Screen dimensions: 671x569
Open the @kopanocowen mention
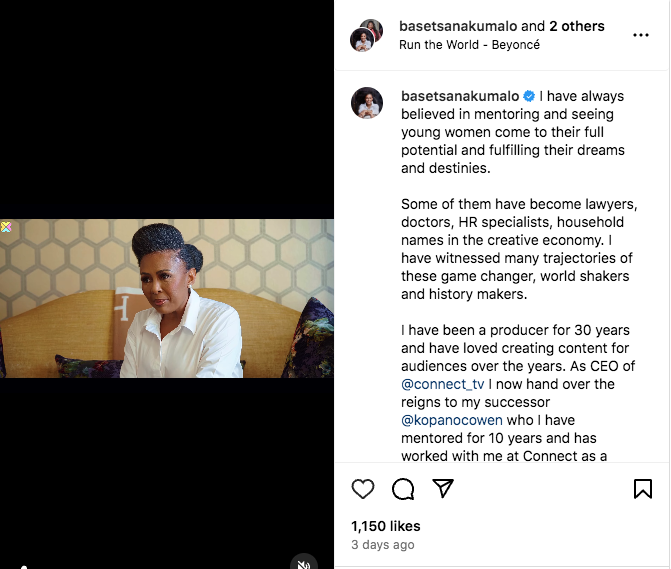tap(453, 420)
